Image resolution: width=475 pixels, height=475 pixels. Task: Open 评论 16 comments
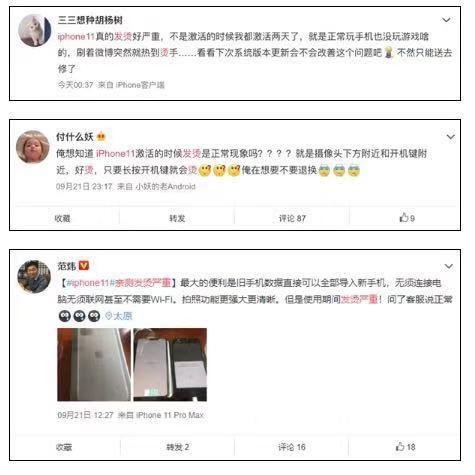(292, 447)
